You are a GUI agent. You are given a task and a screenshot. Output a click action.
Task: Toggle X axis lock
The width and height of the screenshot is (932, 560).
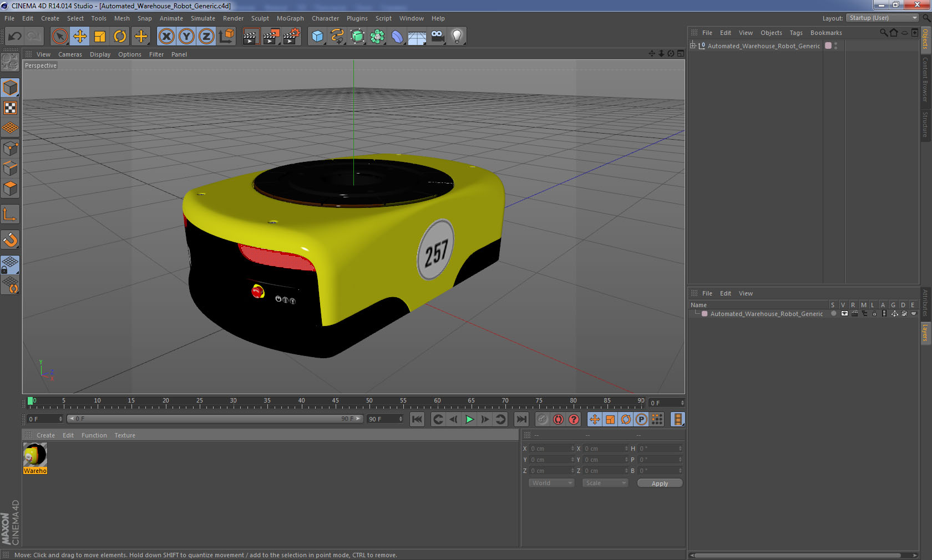pyautogui.click(x=166, y=37)
